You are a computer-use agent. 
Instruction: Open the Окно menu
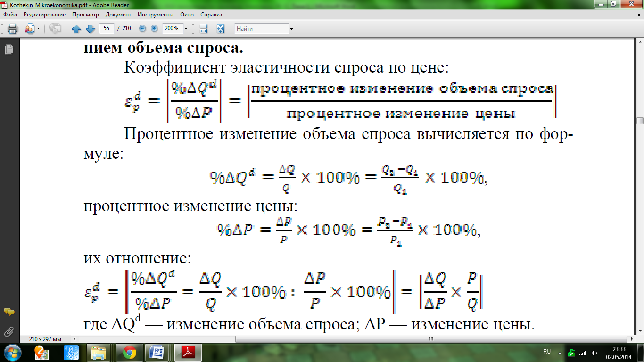click(187, 15)
